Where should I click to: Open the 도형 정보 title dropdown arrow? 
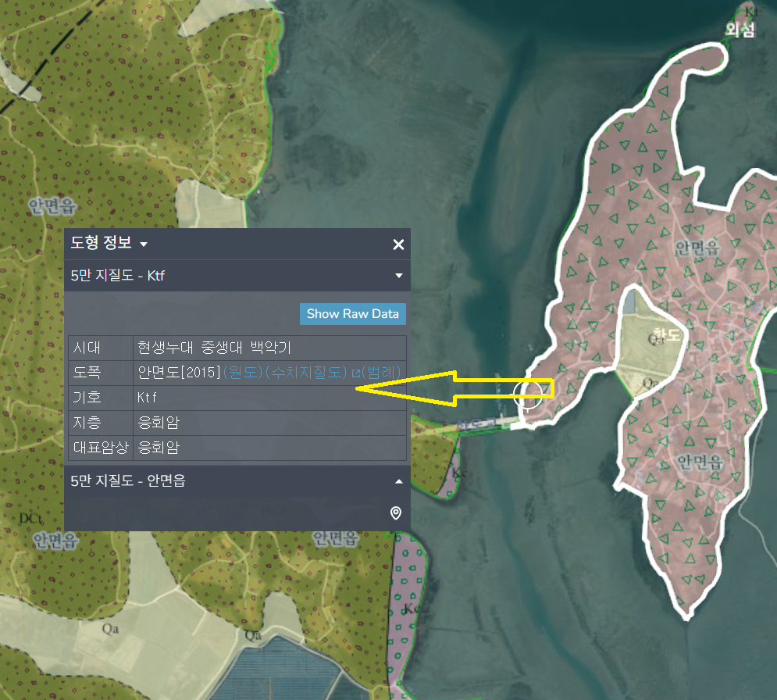coord(144,245)
